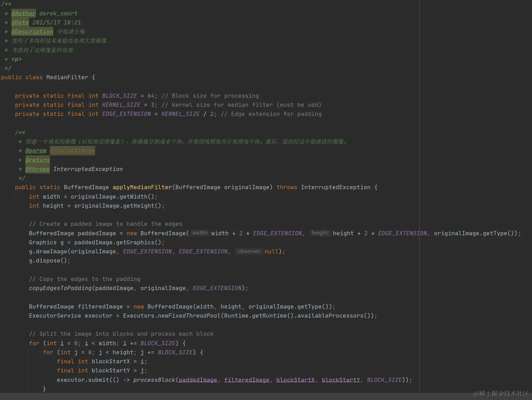Click the null argument in drawImage
Screen dimensions: 532x400
click(x=272, y=251)
